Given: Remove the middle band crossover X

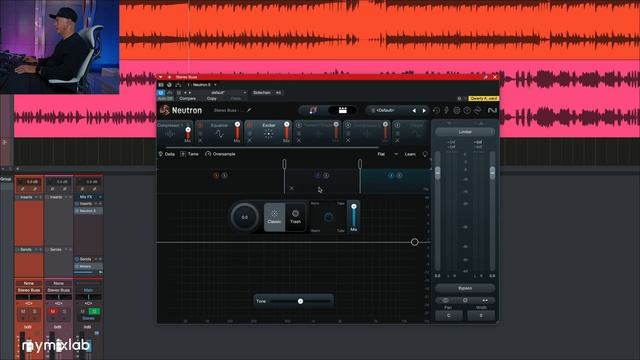Looking at the screenshot, I should pyautogui.click(x=291, y=188).
